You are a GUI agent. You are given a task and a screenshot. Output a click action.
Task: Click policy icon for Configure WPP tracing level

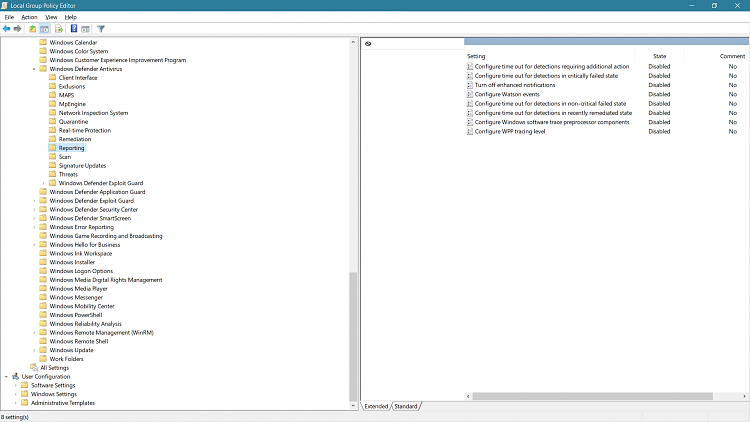click(x=470, y=131)
